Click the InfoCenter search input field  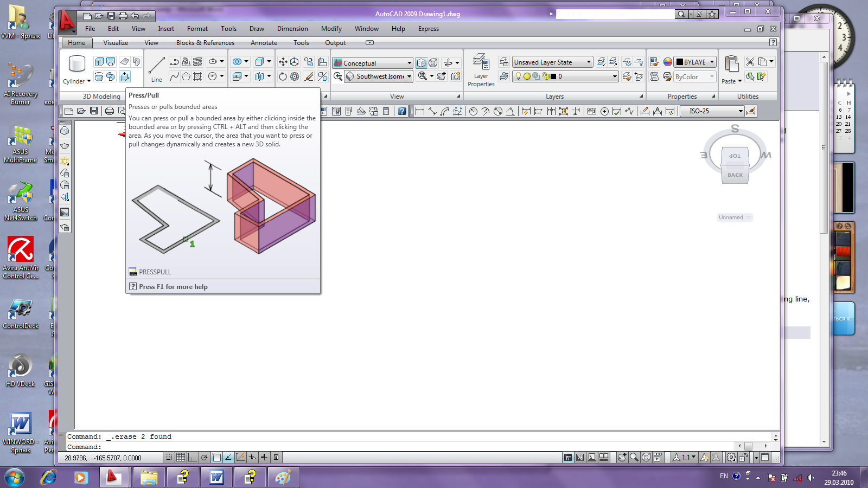click(615, 14)
